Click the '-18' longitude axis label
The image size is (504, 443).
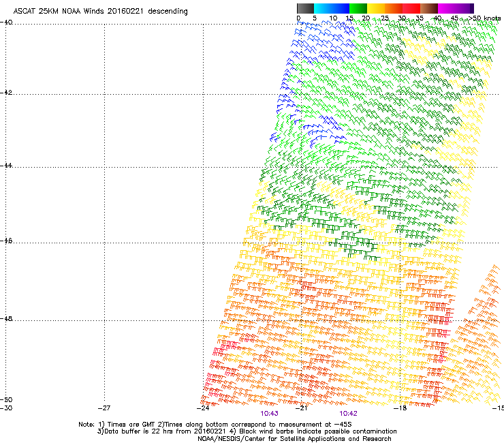pyautogui.click(x=400, y=408)
